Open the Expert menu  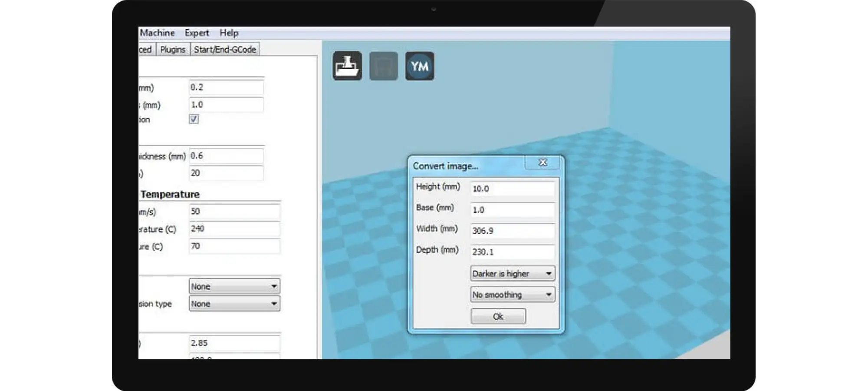[x=197, y=33]
